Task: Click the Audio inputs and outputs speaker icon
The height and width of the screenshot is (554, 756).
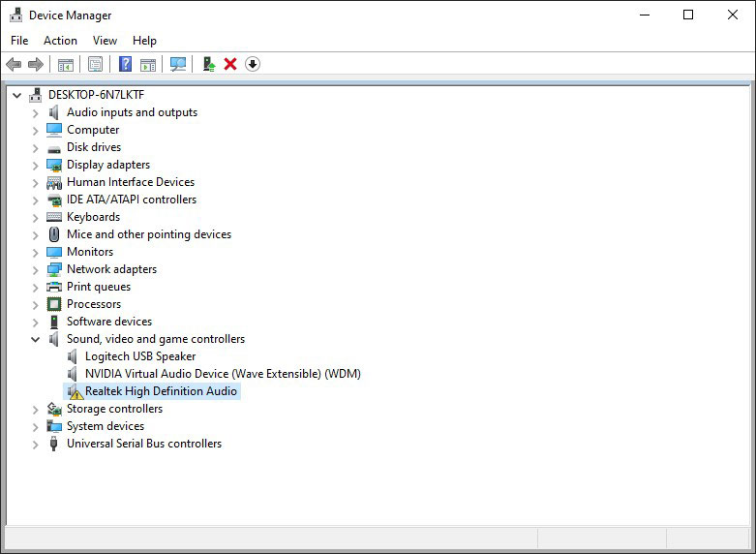Action: pos(53,112)
